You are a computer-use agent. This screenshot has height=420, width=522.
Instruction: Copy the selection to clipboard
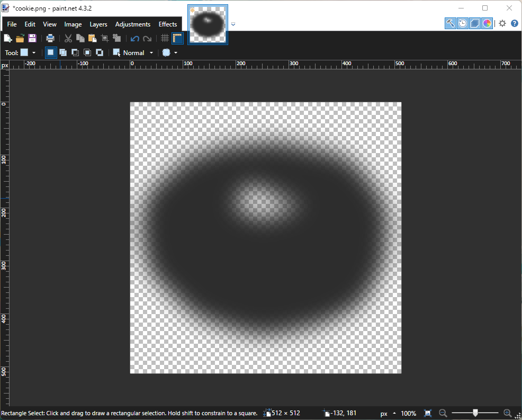[80, 38]
